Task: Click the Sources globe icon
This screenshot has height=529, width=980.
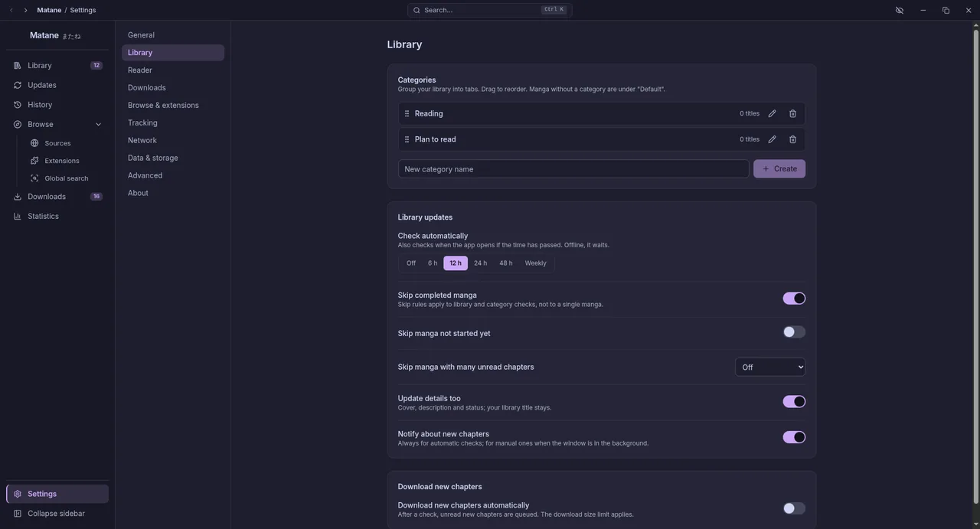Action: (34, 143)
